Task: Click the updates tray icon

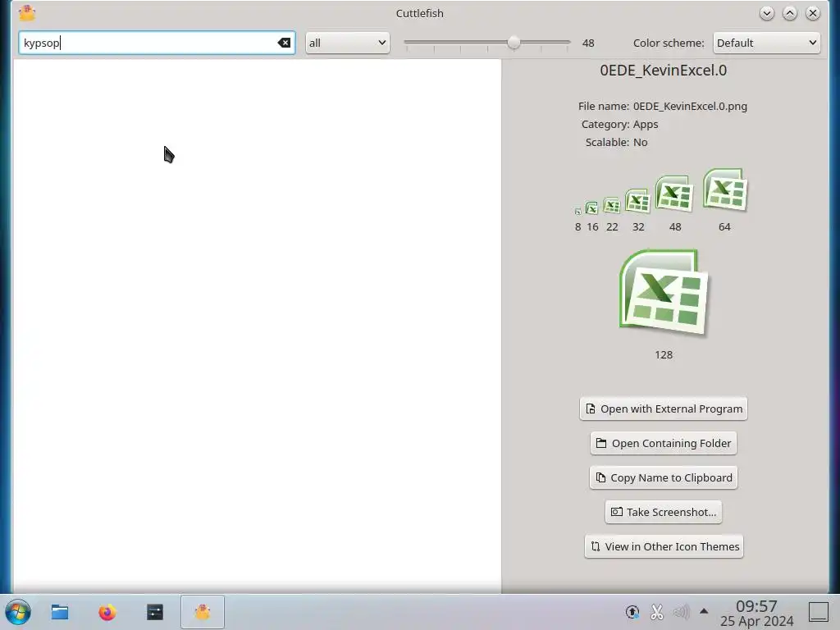Action: 632,612
